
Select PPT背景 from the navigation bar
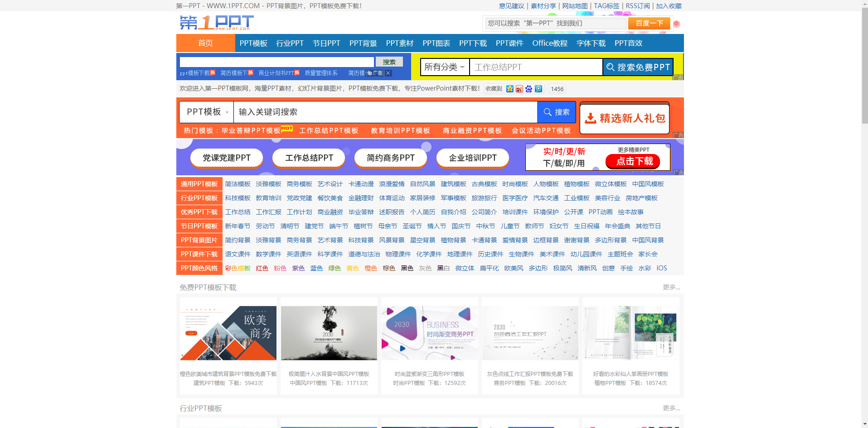click(363, 43)
